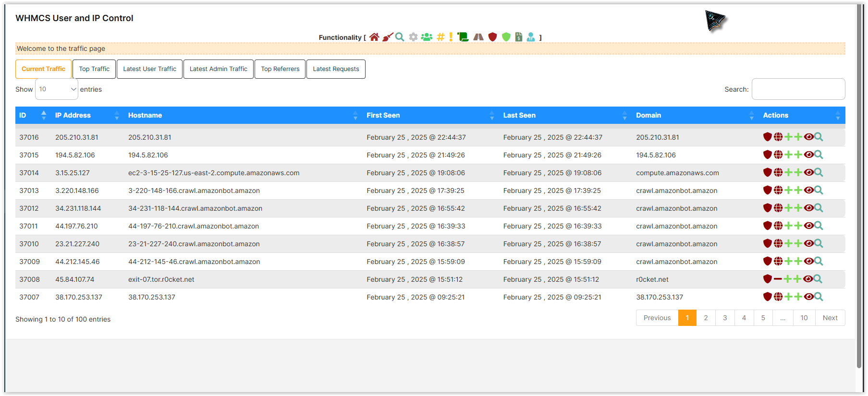This screenshot has width=868, height=396.
Task: Open the green users group icon
Action: click(x=427, y=37)
